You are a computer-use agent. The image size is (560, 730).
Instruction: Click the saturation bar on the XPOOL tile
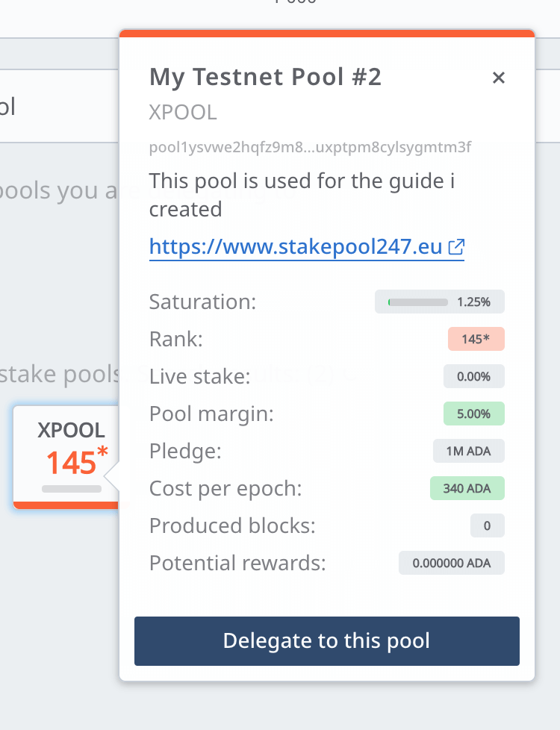point(72,490)
